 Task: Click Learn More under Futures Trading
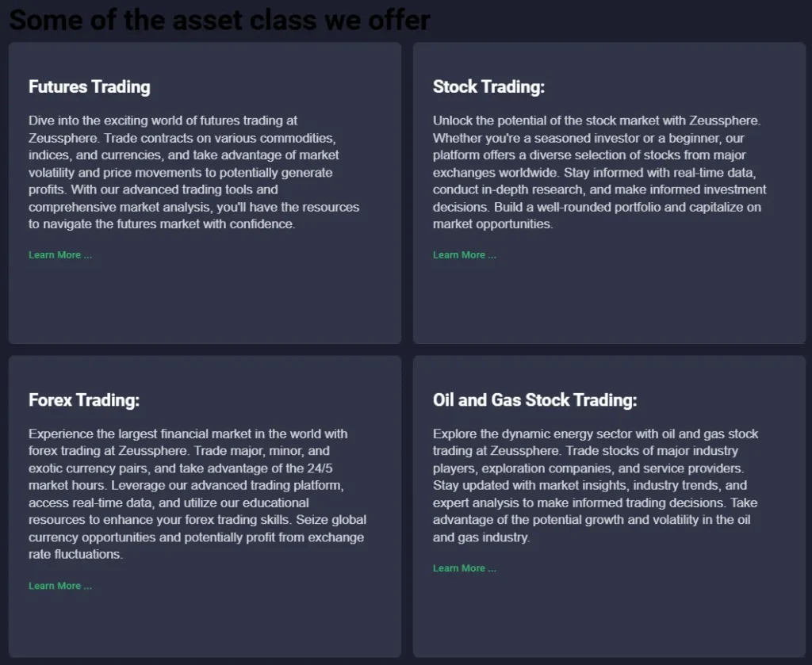point(60,255)
